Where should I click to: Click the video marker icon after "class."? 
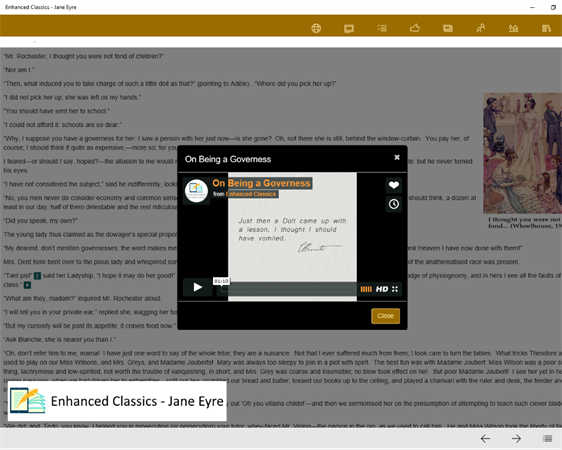tap(27, 285)
